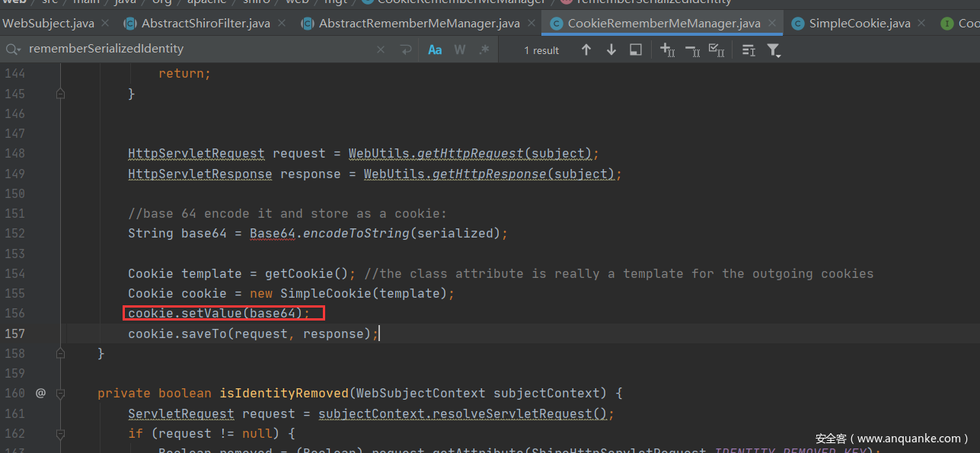Collapse code block at line 160
This screenshot has height=453, width=980.
coord(60,394)
